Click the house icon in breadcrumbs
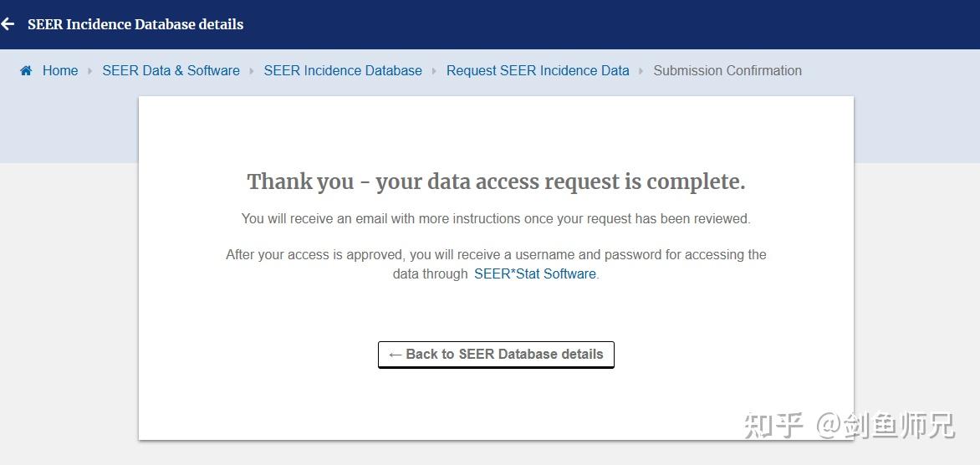 [26, 71]
